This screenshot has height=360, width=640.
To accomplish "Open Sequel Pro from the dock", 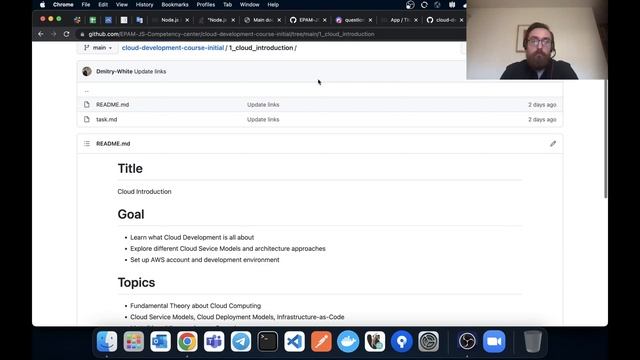I will coord(375,341).
